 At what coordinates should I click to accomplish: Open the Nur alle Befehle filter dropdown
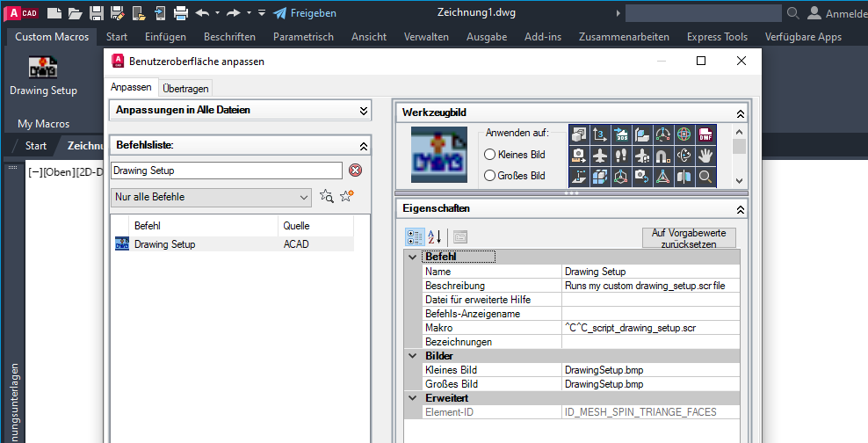click(x=211, y=197)
